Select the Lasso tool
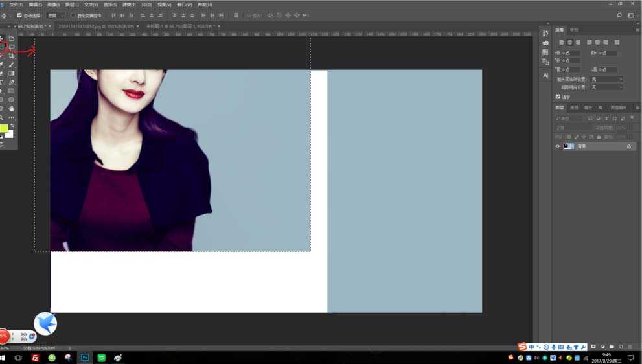The width and height of the screenshot is (642, 364). [x=12, y=47]
